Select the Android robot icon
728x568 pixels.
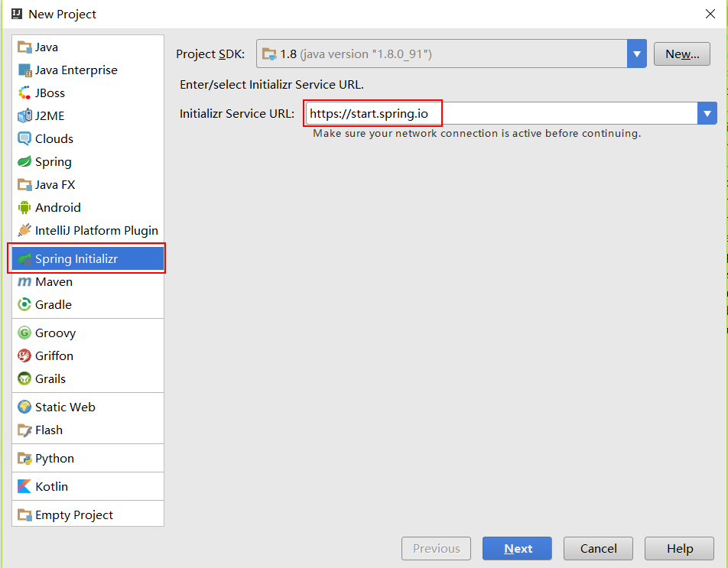24,208
